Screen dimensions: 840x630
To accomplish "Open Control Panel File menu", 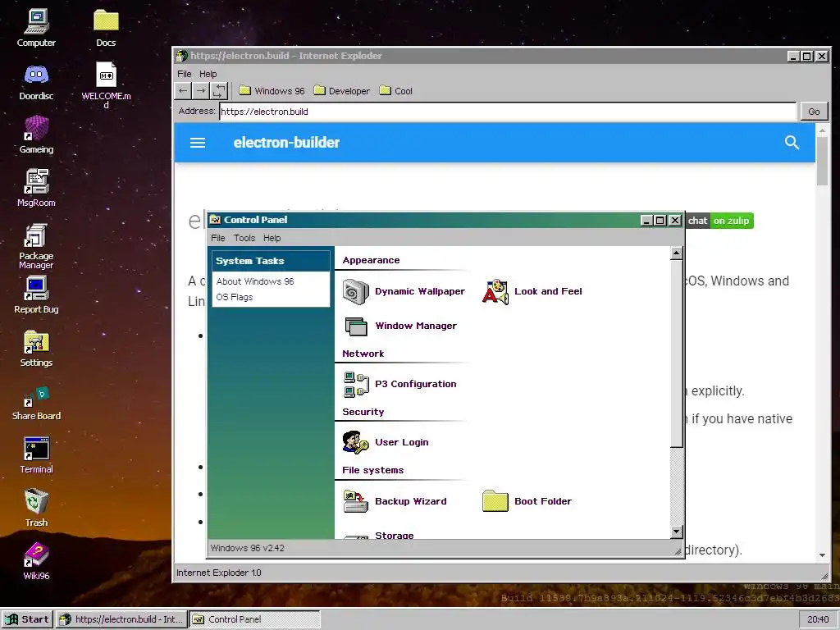I will pos(218,238).
